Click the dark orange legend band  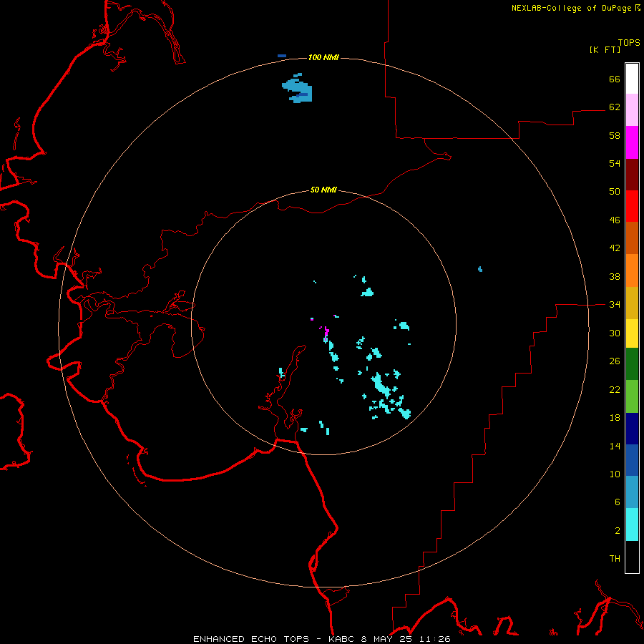click(632, 238)
